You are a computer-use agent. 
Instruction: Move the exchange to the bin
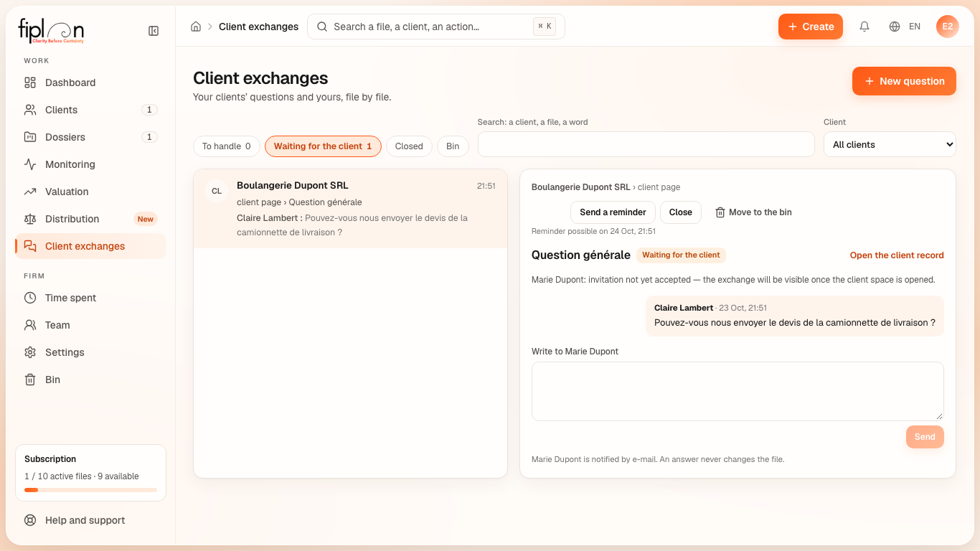click(753, 212)
